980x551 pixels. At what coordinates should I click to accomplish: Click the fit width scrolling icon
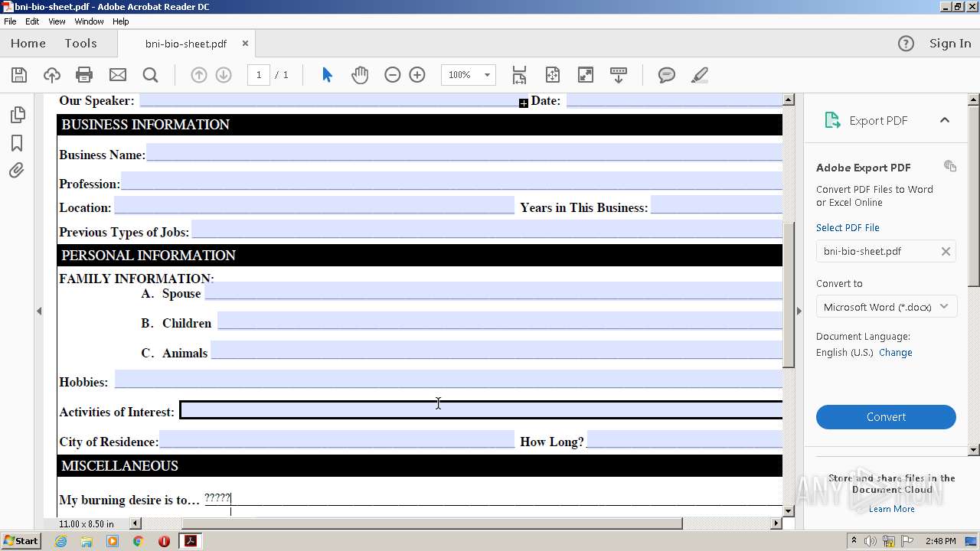[519, 75]
